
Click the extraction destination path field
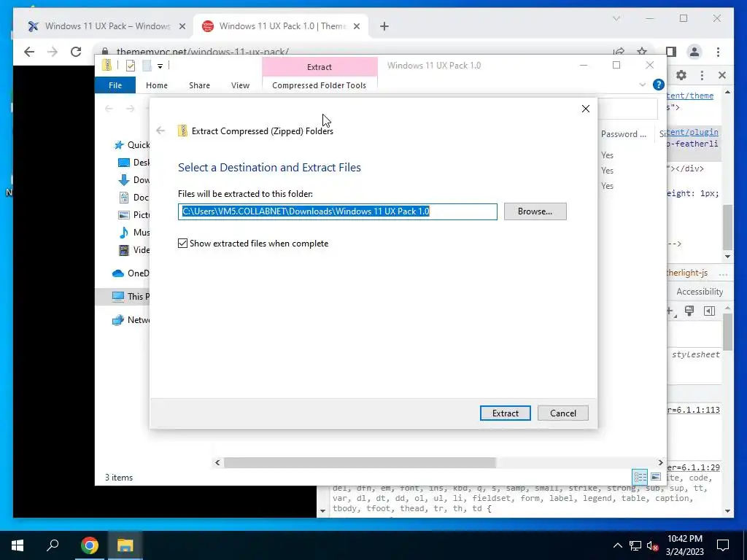337,211
